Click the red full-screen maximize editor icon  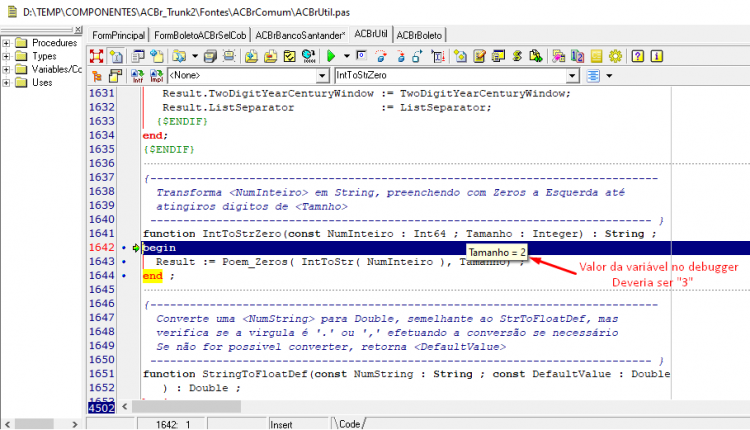97,56
